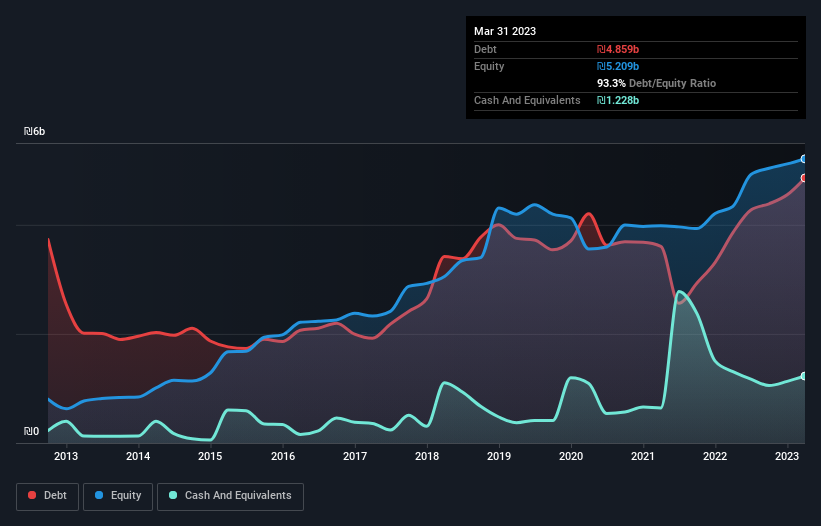Click the 2016 x-axis label
The width and height of the screenshot is (821, 526).
283,456
